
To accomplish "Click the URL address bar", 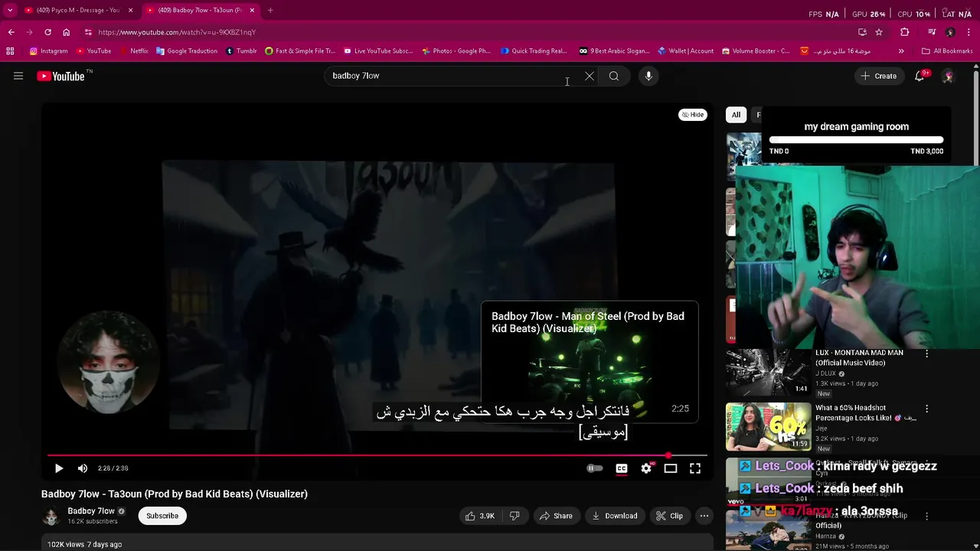I will pyautogui.click(x=467, y=32).
